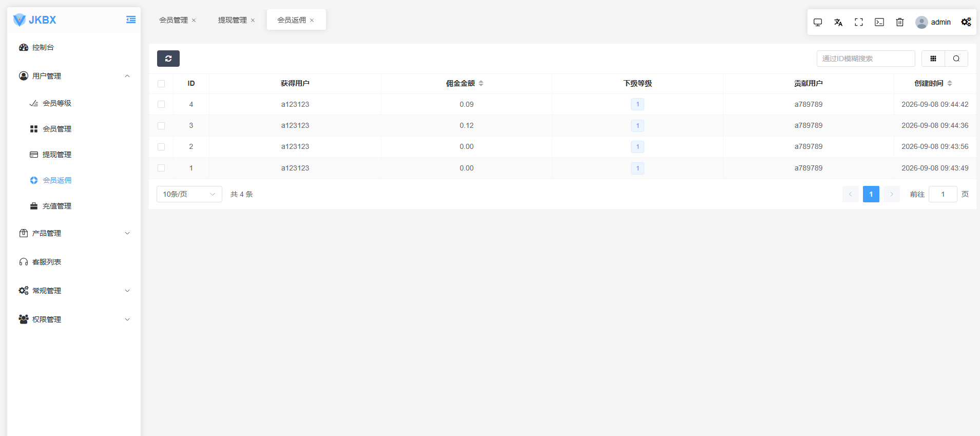Check the row with ID 3
Screen dimensions: 980x436
[161, 126]
